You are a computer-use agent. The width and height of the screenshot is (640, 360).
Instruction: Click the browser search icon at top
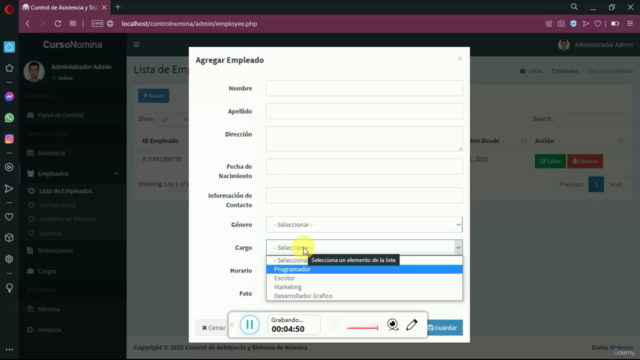pos(574,7)
